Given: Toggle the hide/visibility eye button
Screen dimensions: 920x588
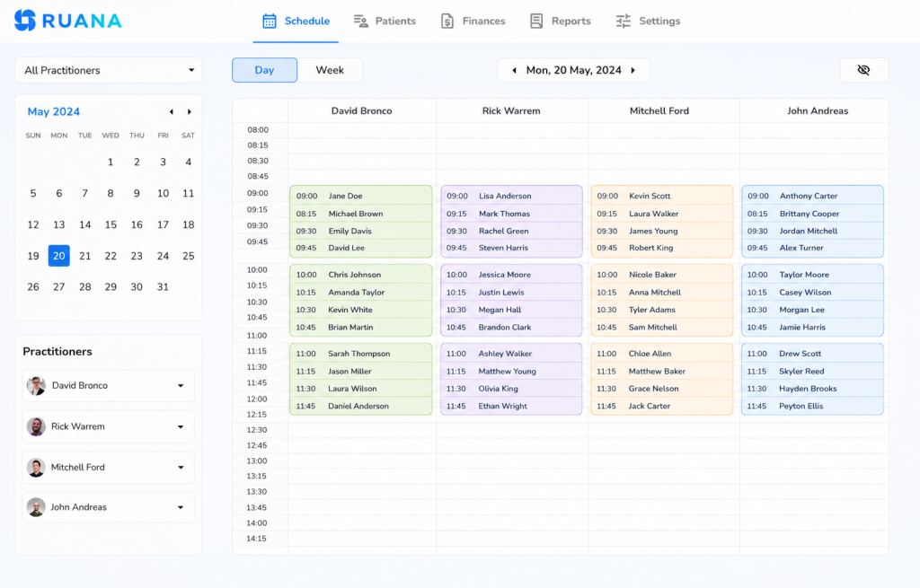Looking at the screenshot, I should click(863, 70).
